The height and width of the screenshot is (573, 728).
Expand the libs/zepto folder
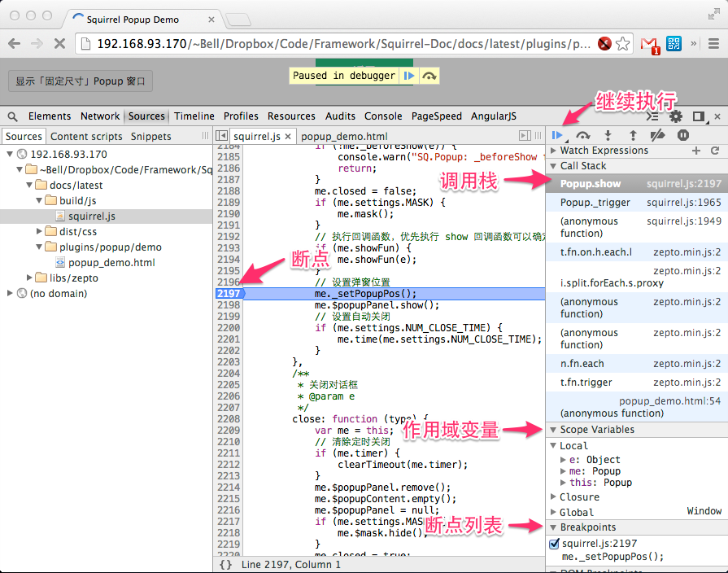coord(29,278)
